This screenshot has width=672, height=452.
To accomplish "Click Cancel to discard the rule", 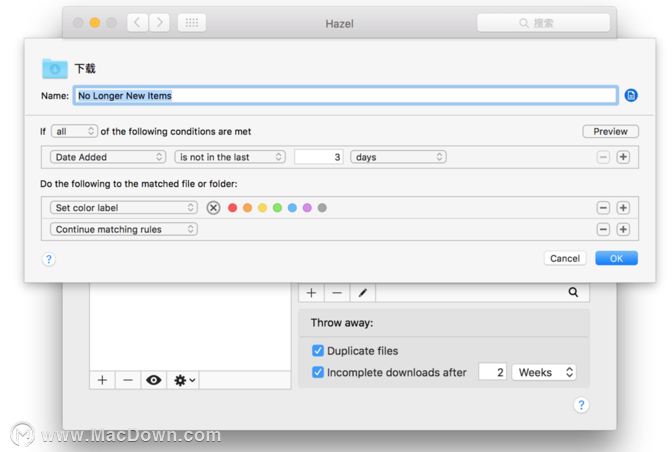I will [565, 258].
